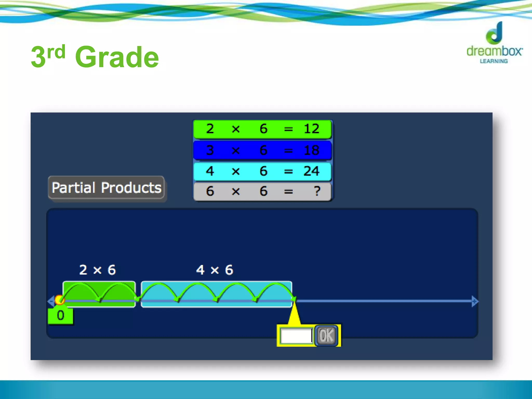
Task: Select the cyan 4 × 6 = 24 fact
Action: pyautogui.click(x=262, y=171)
